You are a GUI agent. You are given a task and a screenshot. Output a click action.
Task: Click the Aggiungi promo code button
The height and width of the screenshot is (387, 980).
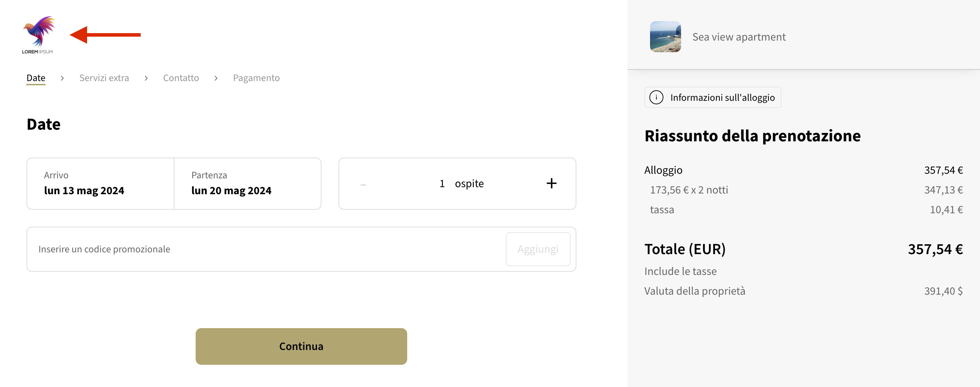point(538,249)
